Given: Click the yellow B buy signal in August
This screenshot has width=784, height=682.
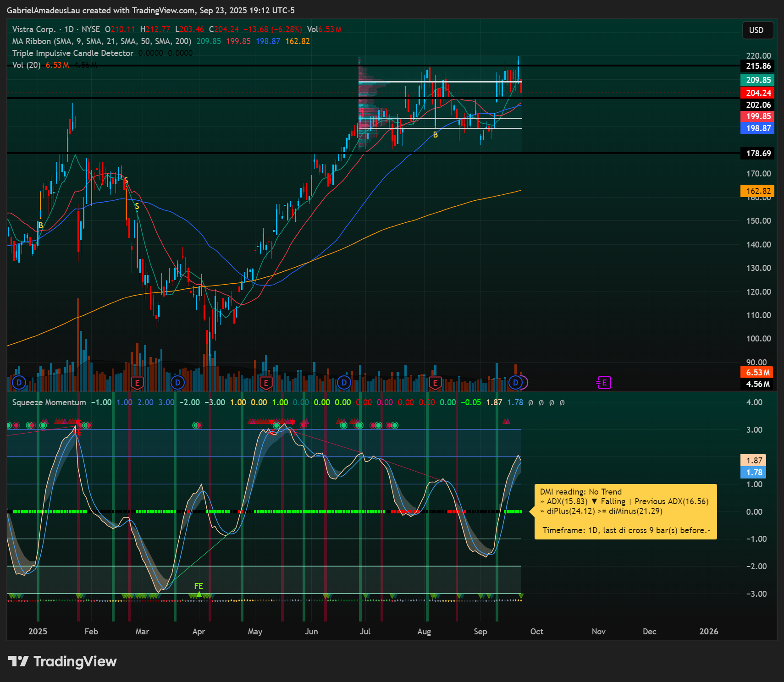Looking at the screenshot, I should coord(436,135).
